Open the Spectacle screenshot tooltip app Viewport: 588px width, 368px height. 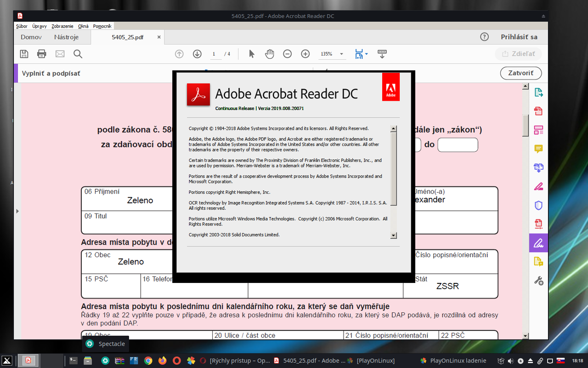coord(106,344)
